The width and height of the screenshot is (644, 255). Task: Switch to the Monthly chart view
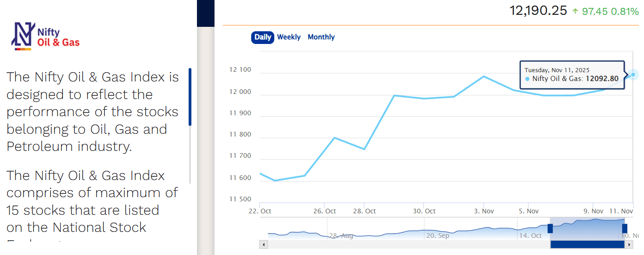pyautogui.click(x=321, y=37)
